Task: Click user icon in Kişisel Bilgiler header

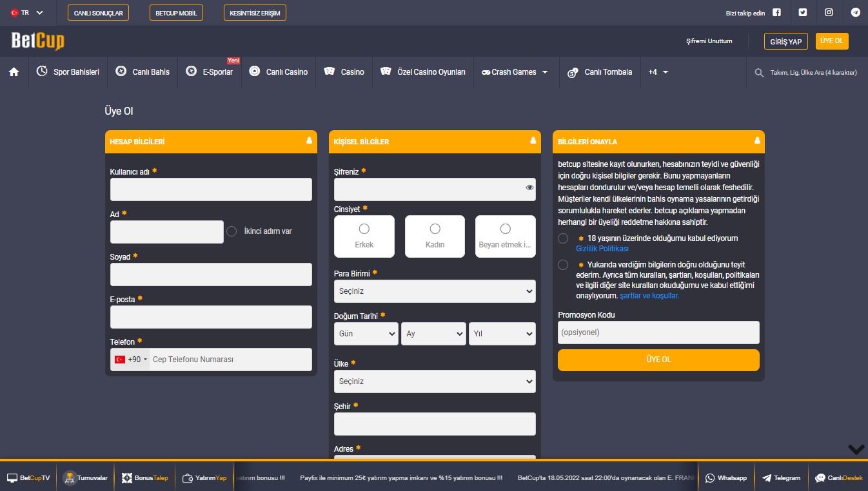Action: [533, 140]
